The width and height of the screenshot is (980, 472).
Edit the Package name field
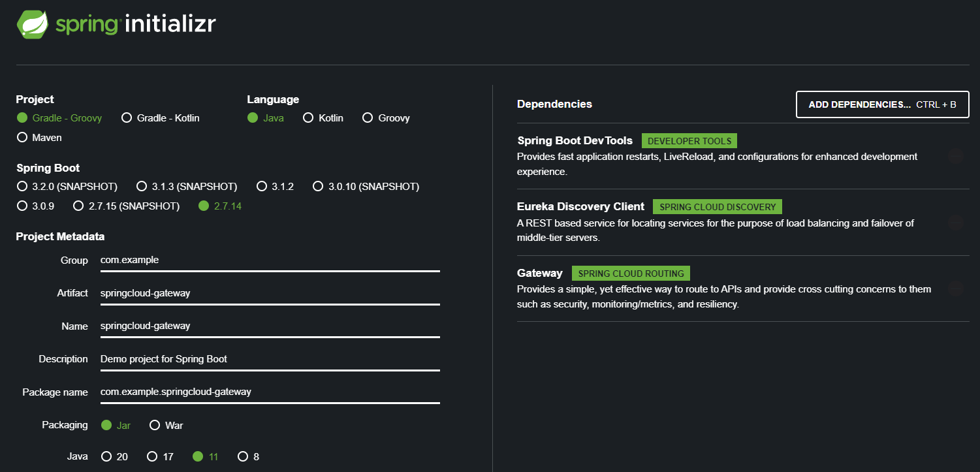coord(270,392)
